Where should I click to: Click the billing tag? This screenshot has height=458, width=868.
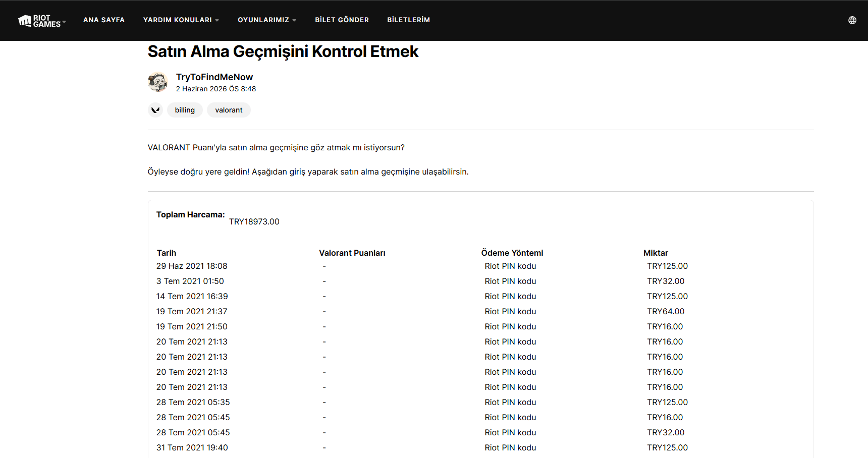[185, 110]
